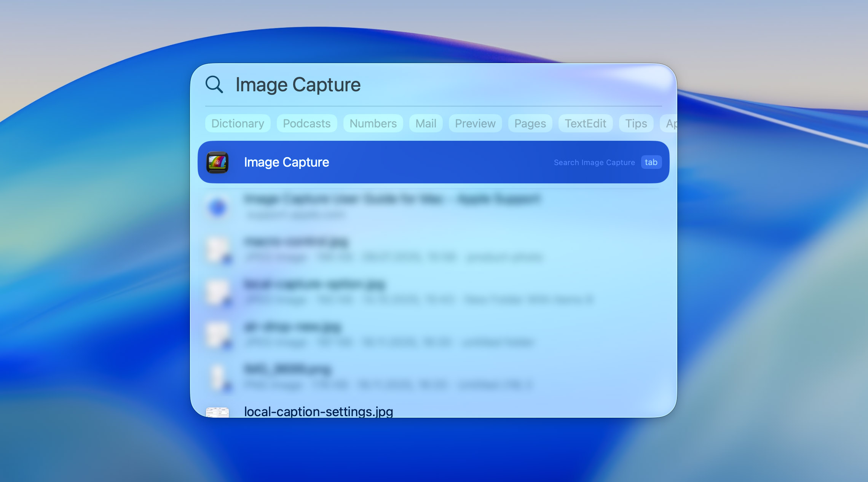The height and width of the screenshot is (482, 868).
Task: Enable the Dictionary search filter
Action: 238,123
